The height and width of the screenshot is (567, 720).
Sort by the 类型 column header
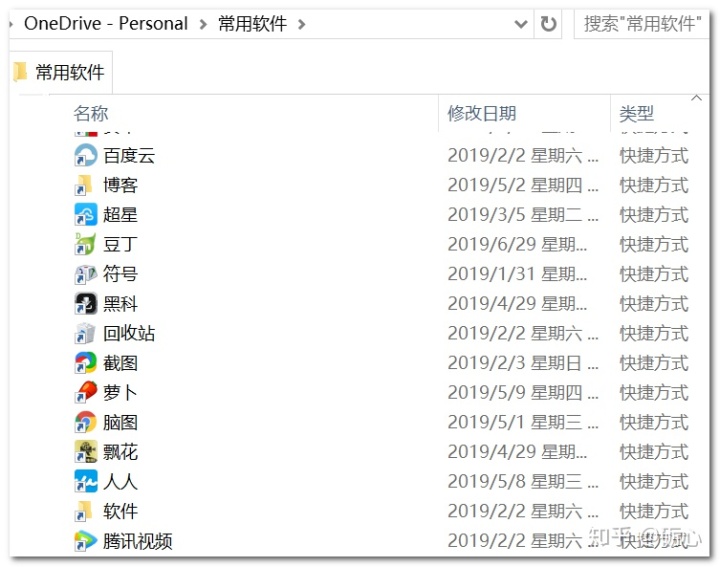tap(637, 113)
